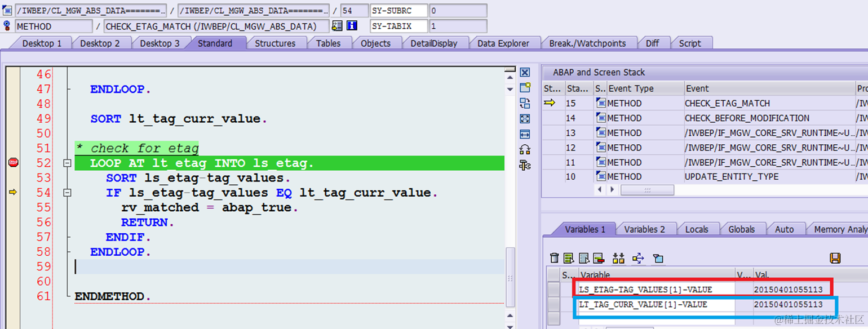
Task: Click the new tool icon with star
Action: point(525,88)
